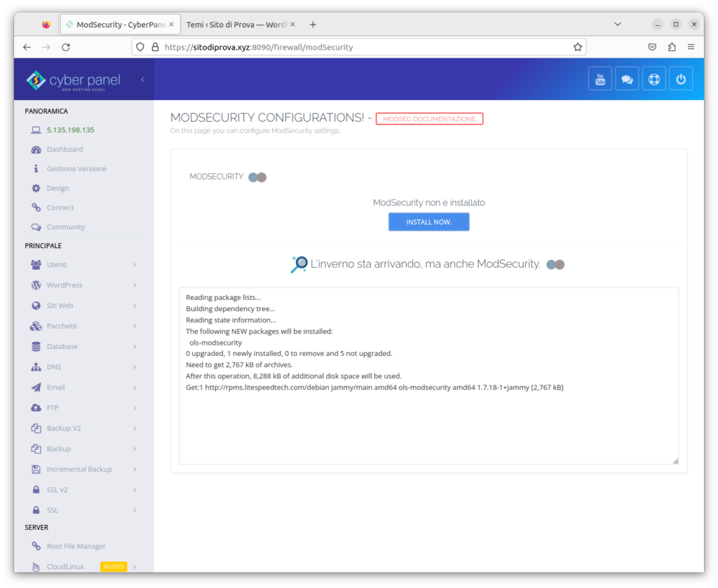Open a new browser tab
This screenshot has height=588, width=718.
coord(313,25)
